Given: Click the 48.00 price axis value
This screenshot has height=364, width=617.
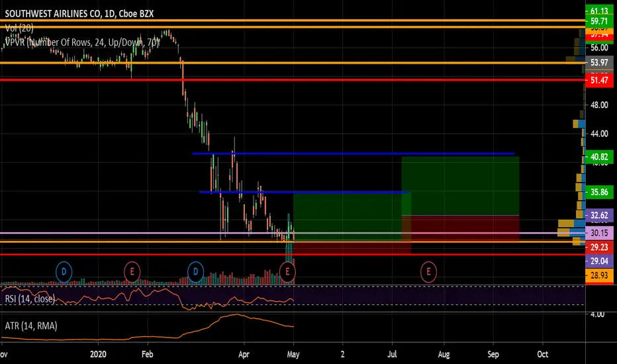Looking at the screenshot, I should click(599, 105).
